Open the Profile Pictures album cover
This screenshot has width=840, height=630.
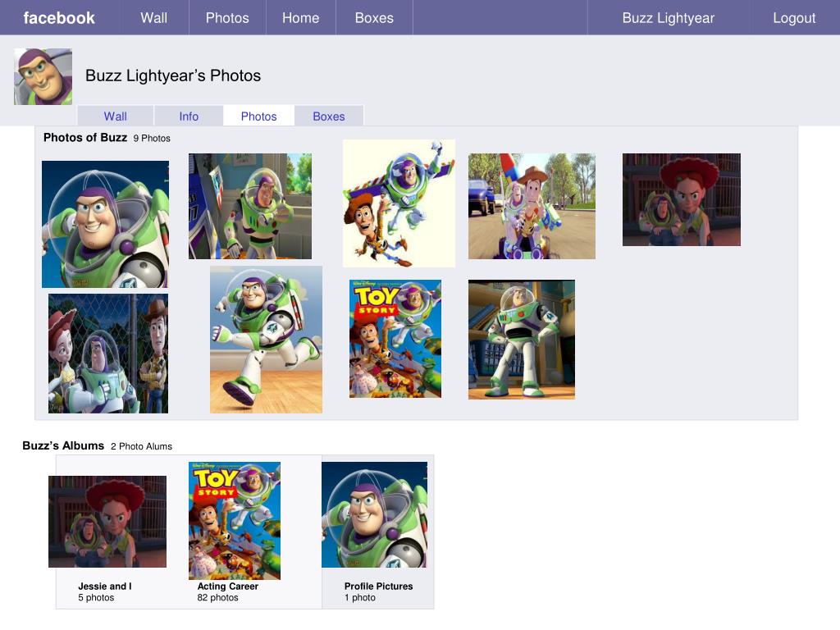[374, 514]
